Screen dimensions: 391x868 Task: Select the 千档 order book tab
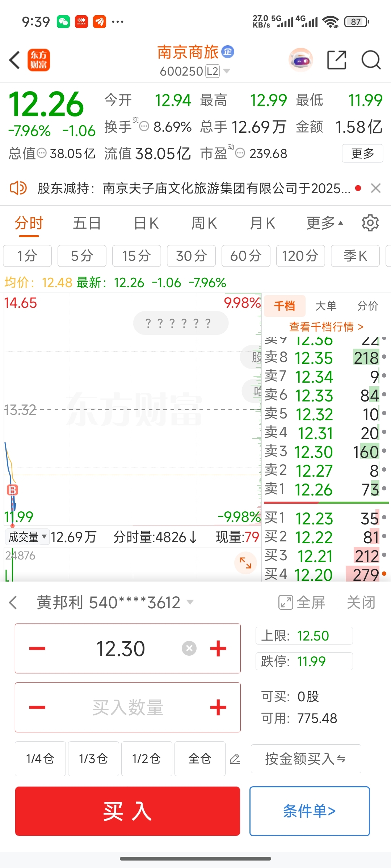(285, 306)
